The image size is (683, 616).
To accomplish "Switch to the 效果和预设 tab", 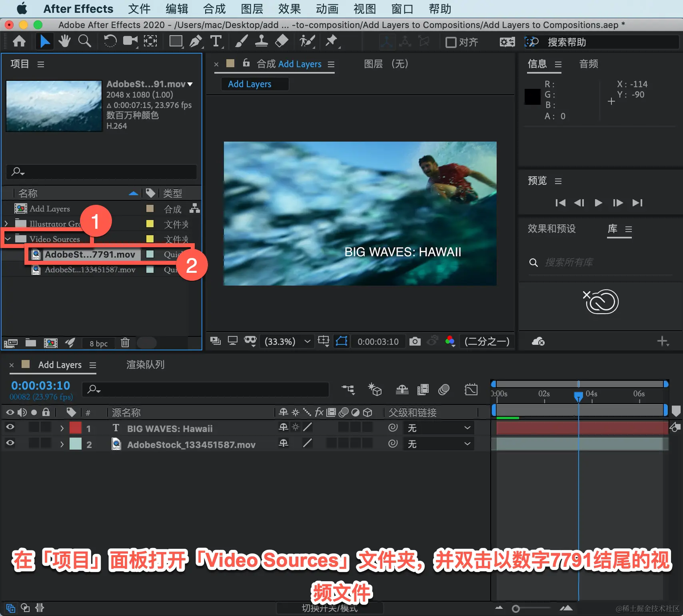I will coord(551,228).
